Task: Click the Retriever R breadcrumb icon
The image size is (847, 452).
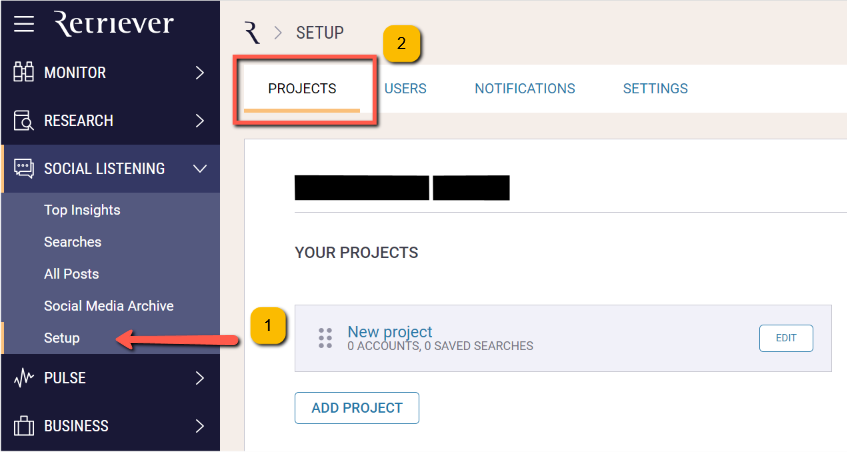Action: (x=252, y=33)
